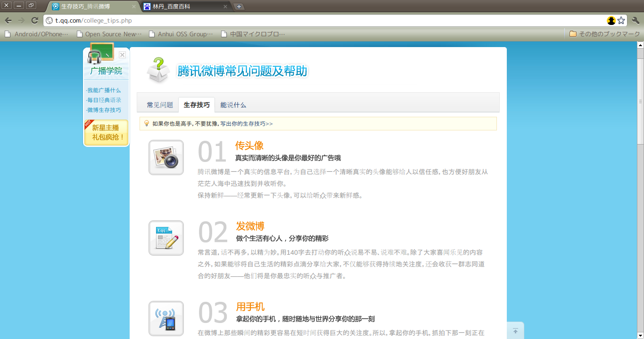Viewport: 644px width, 339px height.
Task: Click the 发微博 heading
Action: pyautogui.click(x=250, y=226)
